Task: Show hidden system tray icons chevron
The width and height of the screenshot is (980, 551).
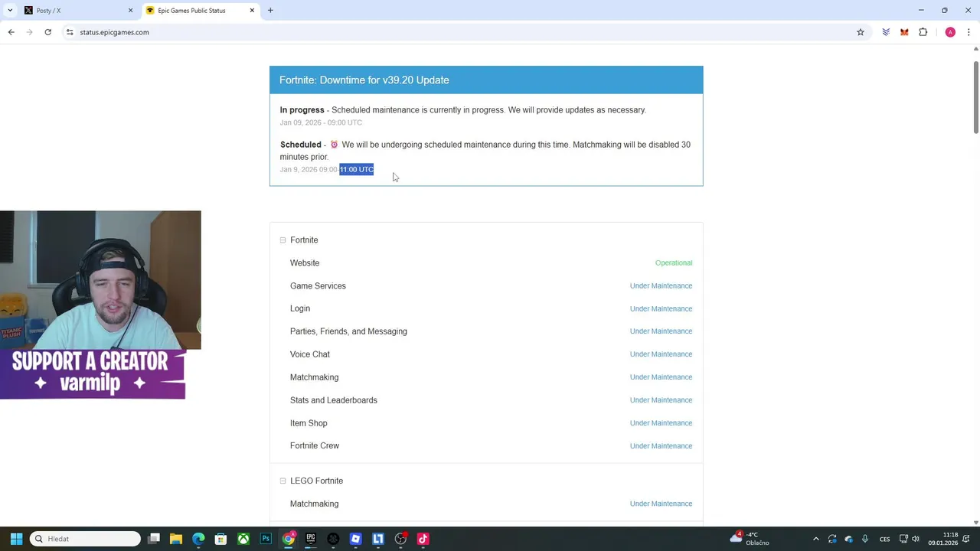Action: pos(815,539)
